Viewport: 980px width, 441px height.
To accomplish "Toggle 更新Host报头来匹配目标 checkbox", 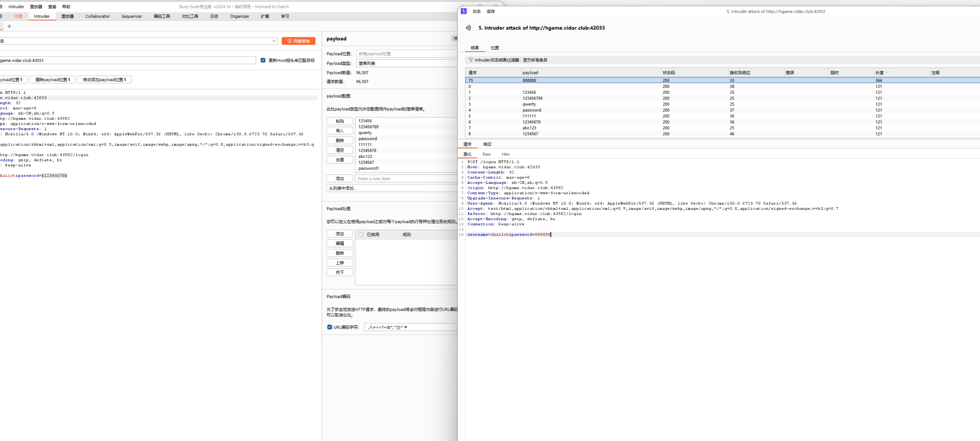I will tap(263, 60).
